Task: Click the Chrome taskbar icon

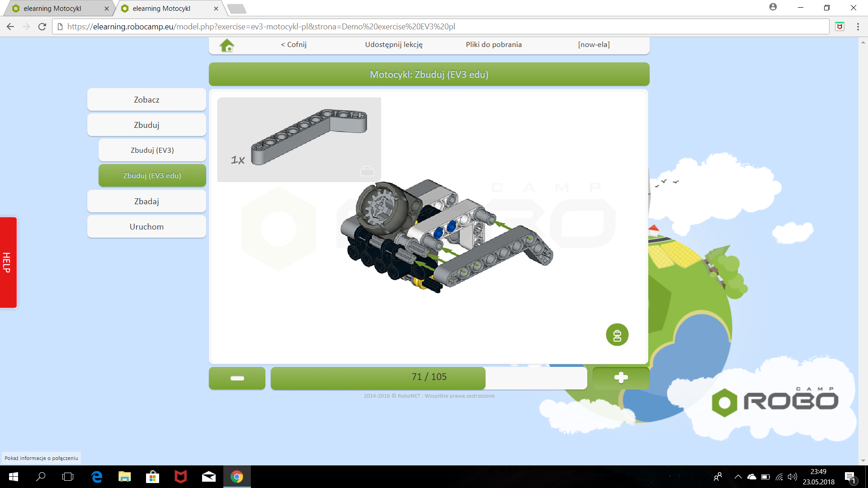Action: 236,477
